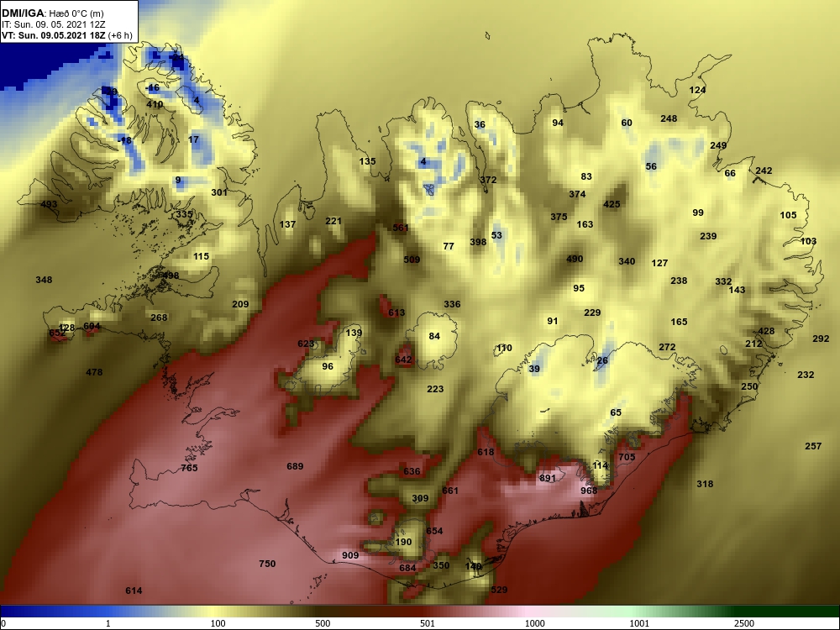Click the map value 636

pos(412,471)
